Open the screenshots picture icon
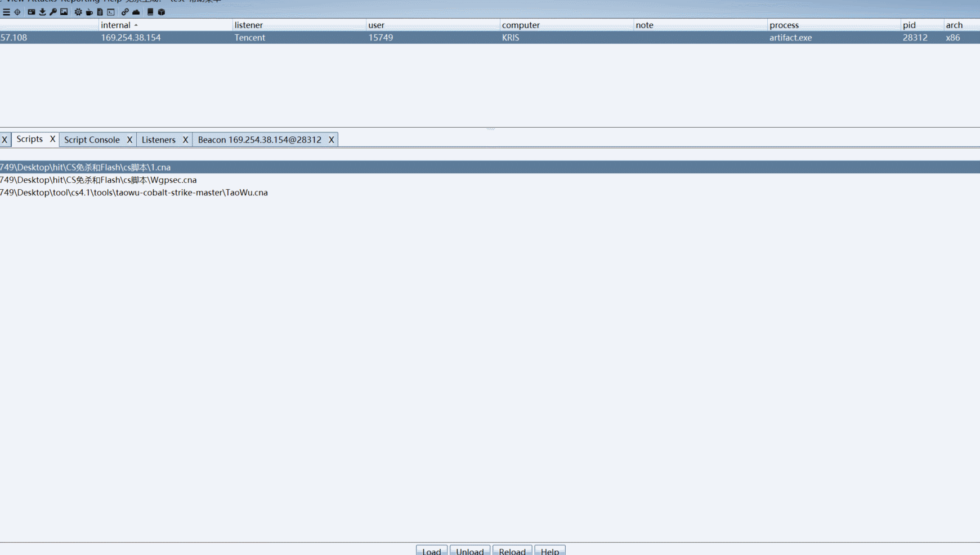Image resolution: width=980 pixels, height=555 pixels. [64, 12]
